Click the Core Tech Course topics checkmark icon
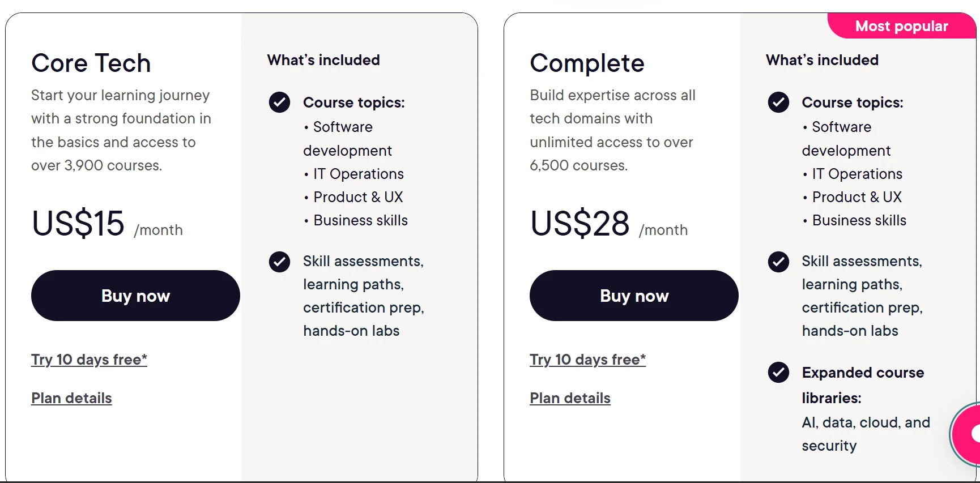This screenshot has height=483, width=980. [x=279, y=102]
